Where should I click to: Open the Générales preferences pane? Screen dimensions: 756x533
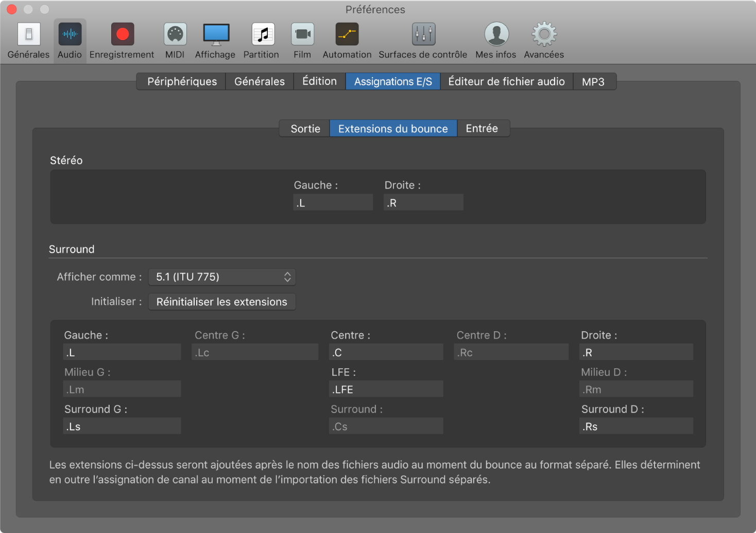[28, 41]
